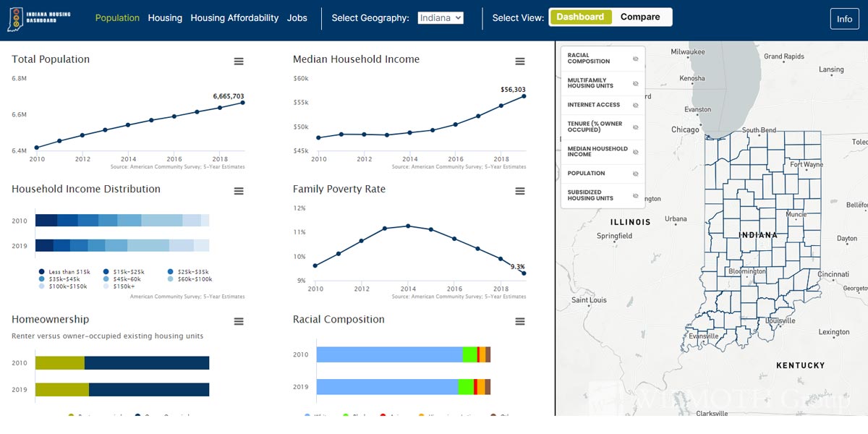This screenshot has height=434, width=868.
Task: Click the 2010 bar in Household Income Distribution
Action: pos(122,221)
